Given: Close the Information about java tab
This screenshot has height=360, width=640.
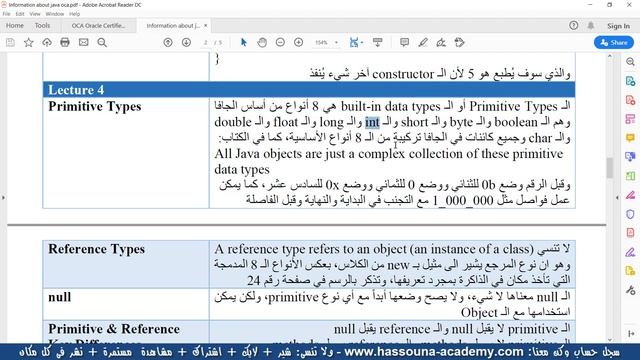Looking at the screenshot, I should 205,25.
